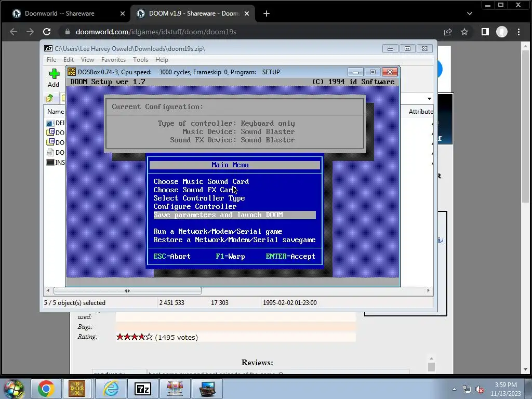The width and height of the screenshot is (532, 399).
Task: Open Favorites menu in 7-Zip
Action: [x=113, y=60]
